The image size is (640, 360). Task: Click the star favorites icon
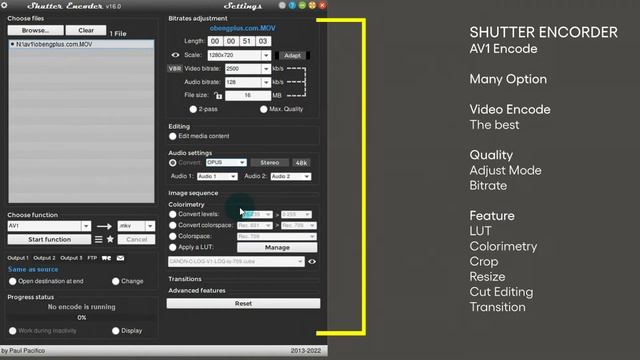coord(110,240)
